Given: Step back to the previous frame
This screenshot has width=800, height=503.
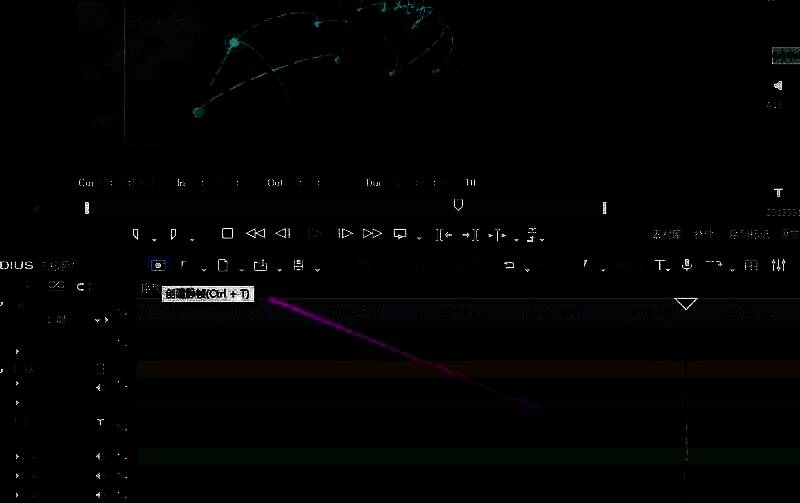Looking at the screenshot, I should [x=283, y=234].
